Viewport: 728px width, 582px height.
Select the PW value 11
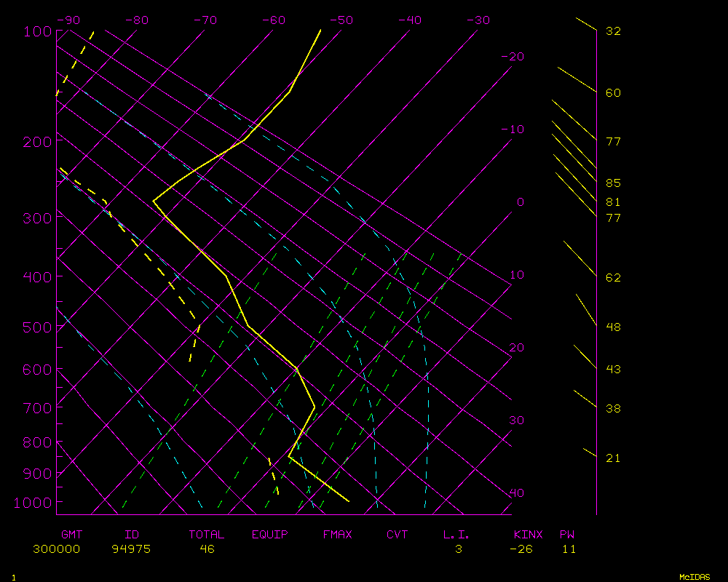(569, 549)
